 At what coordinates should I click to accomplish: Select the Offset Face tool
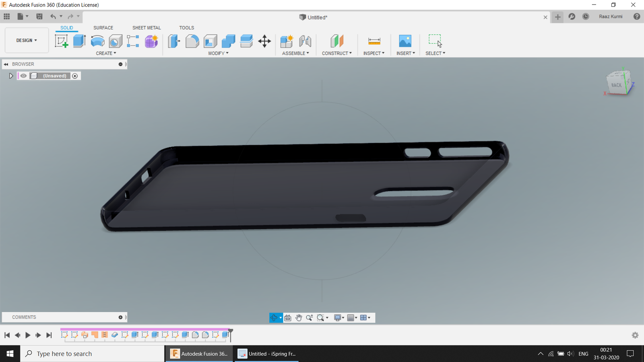[x=246, y=41]
